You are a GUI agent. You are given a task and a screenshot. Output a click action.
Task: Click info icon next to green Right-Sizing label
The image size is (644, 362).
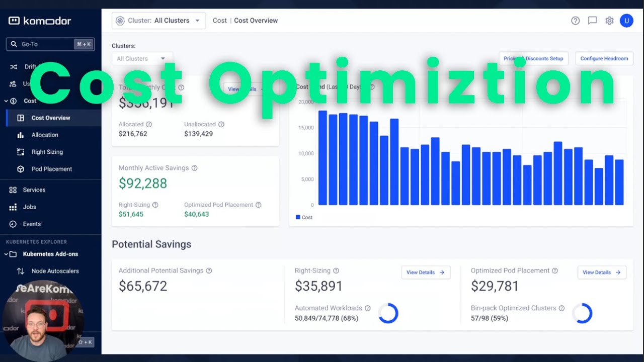(155, 205)
